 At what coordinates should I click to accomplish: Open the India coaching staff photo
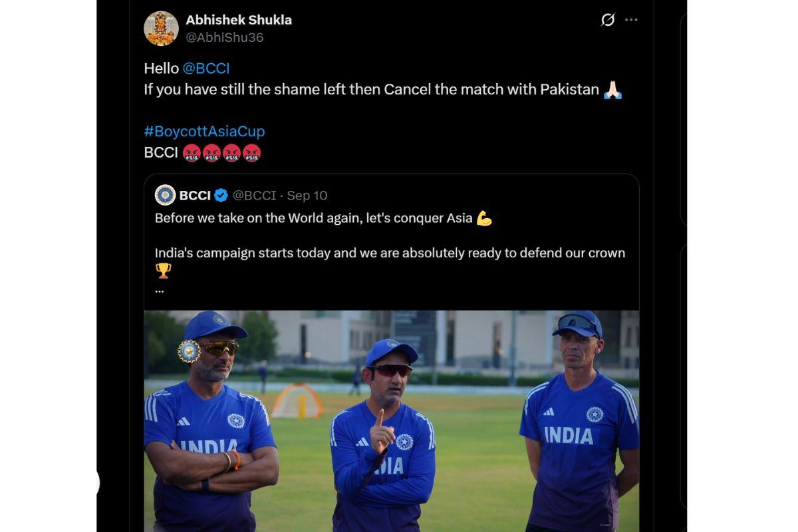391,419
